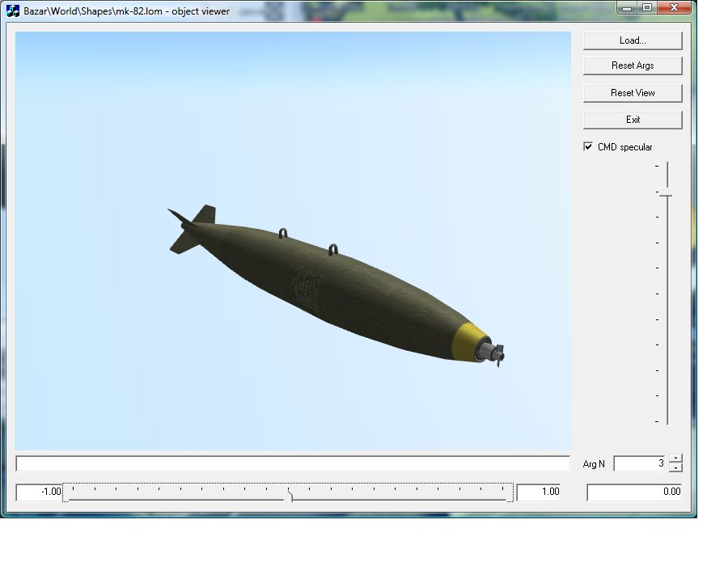Reset arguments with Reset Args button

pos(633,65)
